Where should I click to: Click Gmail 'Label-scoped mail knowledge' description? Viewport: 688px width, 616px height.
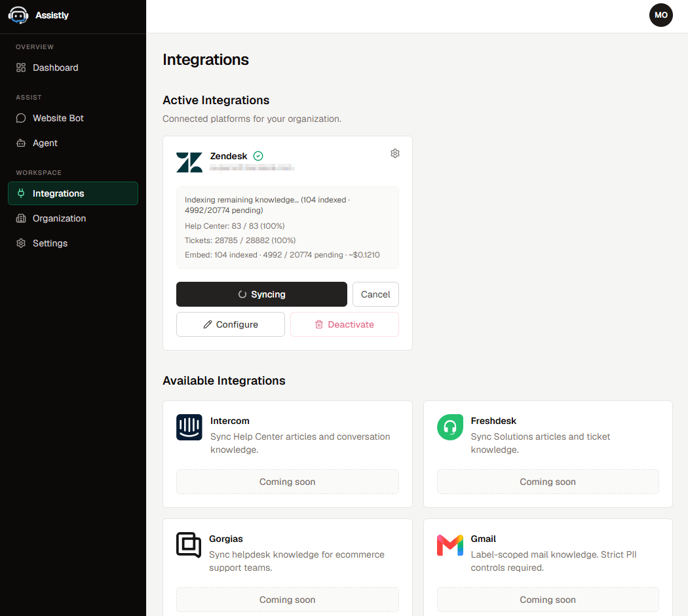click(x=553, y=561)
